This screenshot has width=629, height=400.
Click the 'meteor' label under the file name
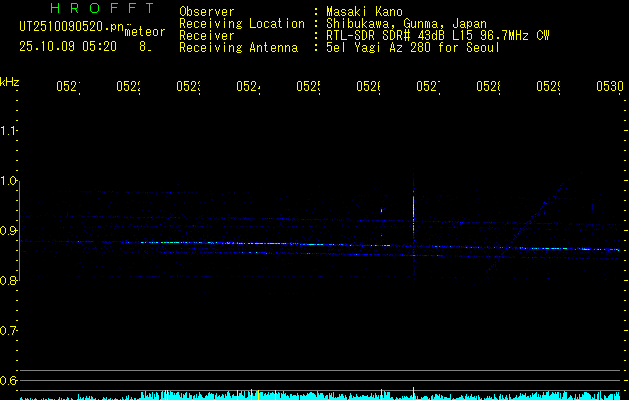point(145,32)
